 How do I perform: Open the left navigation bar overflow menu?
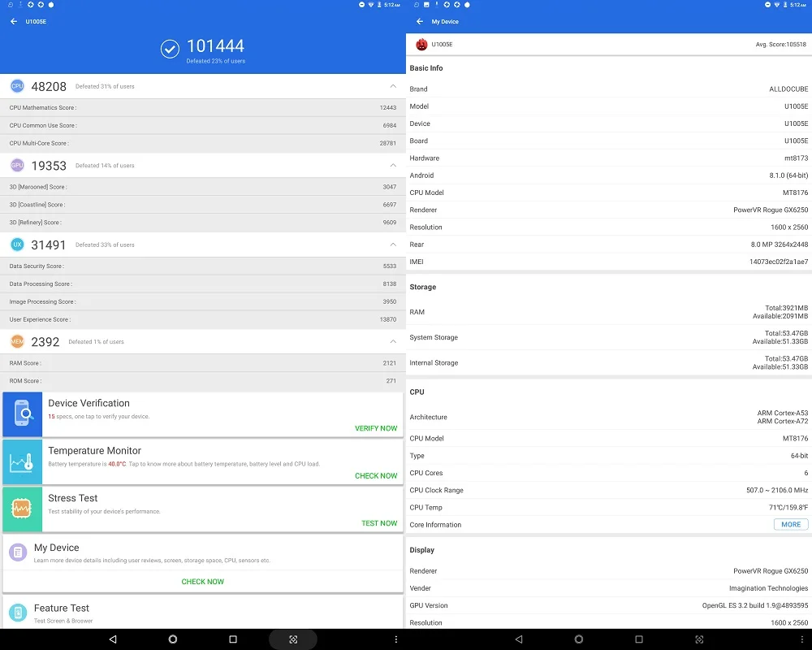(x=396, y=639)
